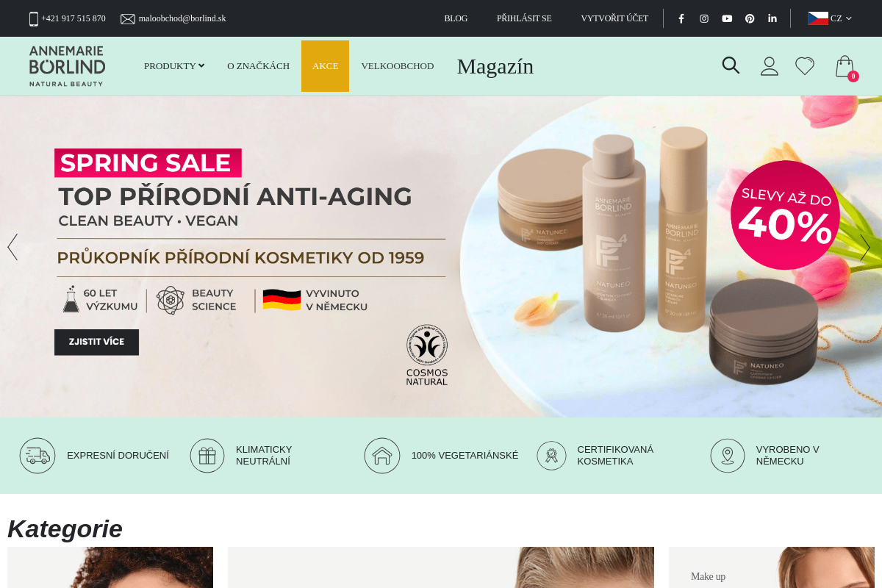Open the Instagram profile icon
The width and height of the screenshot is (882, 588).
click(x=704, y=18)
